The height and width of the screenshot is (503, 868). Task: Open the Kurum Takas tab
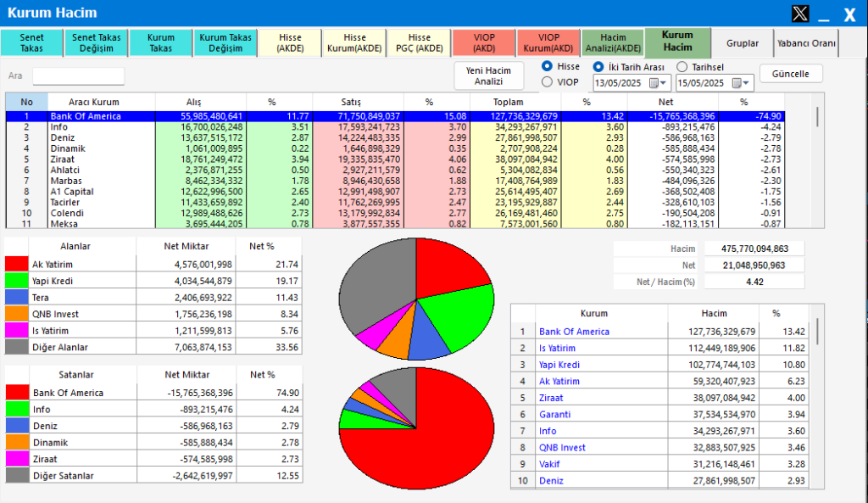point(160,42)
